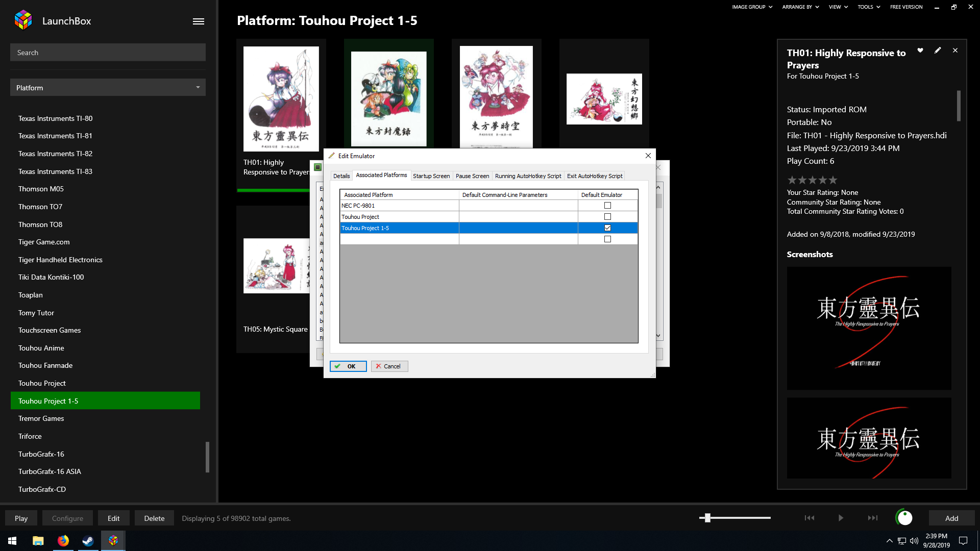Click the sidebar platform list scrollbar
The width and height of the screenshot is (980, 551).
coord(207,457)
